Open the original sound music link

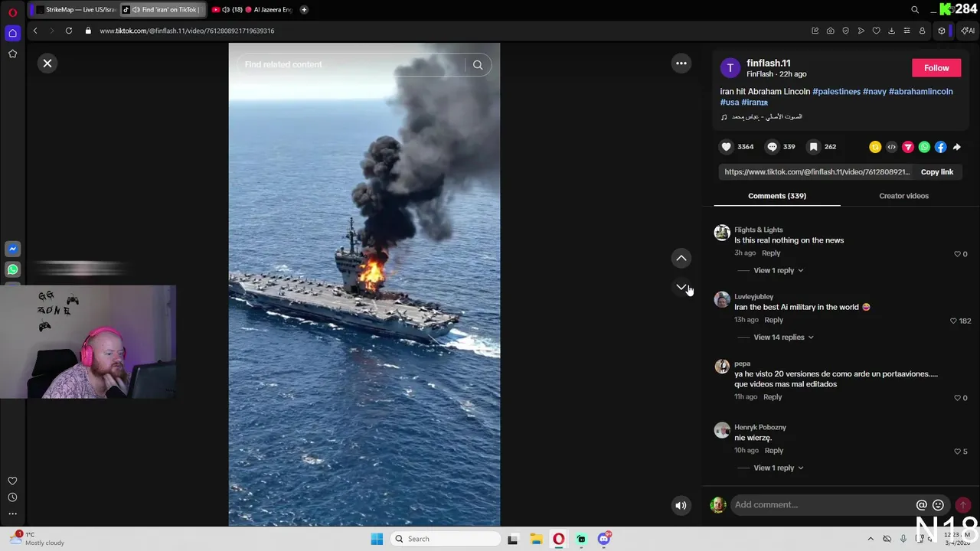762,117
